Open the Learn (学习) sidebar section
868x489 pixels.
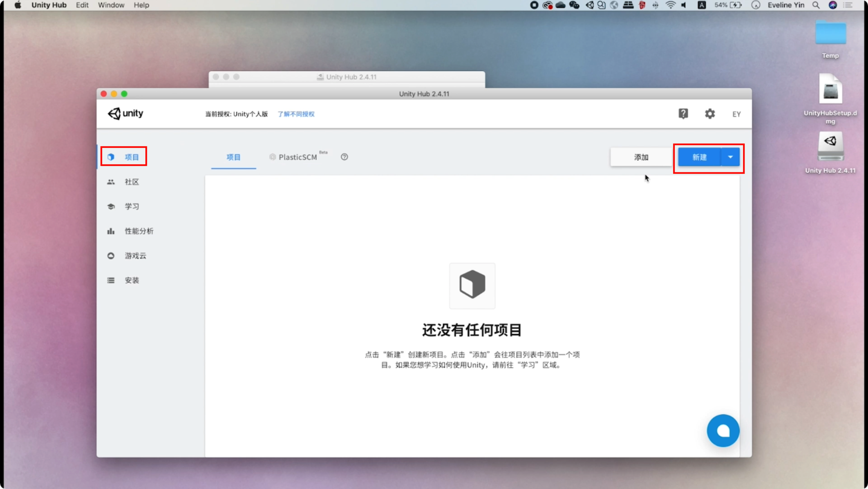[131, 207]
